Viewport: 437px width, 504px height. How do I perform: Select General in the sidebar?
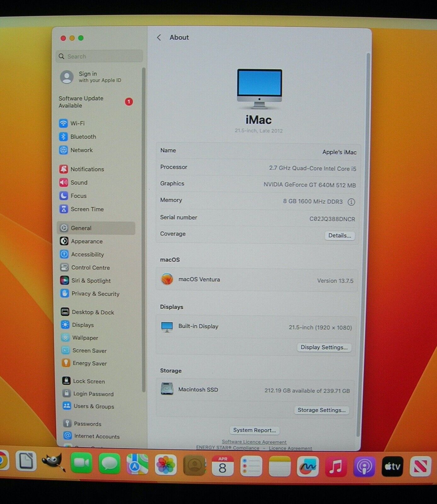[96, 228]
